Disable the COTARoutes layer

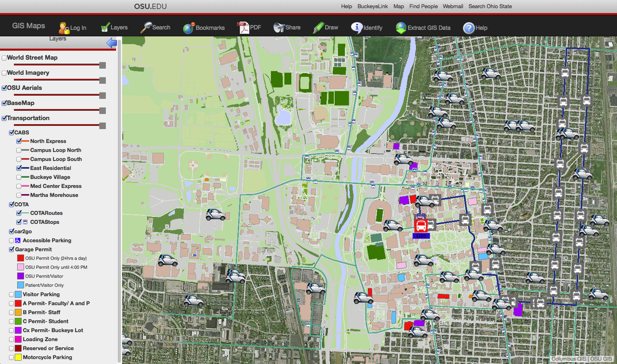click(19, 213)
